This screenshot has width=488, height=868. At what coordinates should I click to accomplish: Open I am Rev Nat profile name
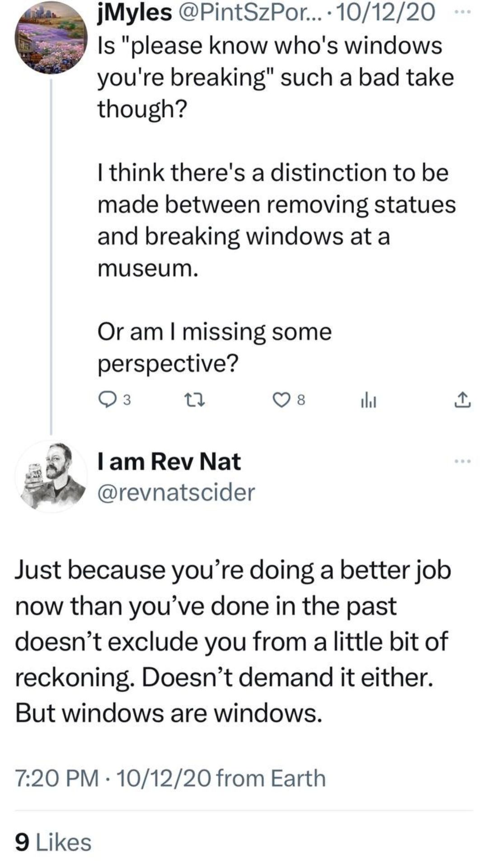click(169, 462)
